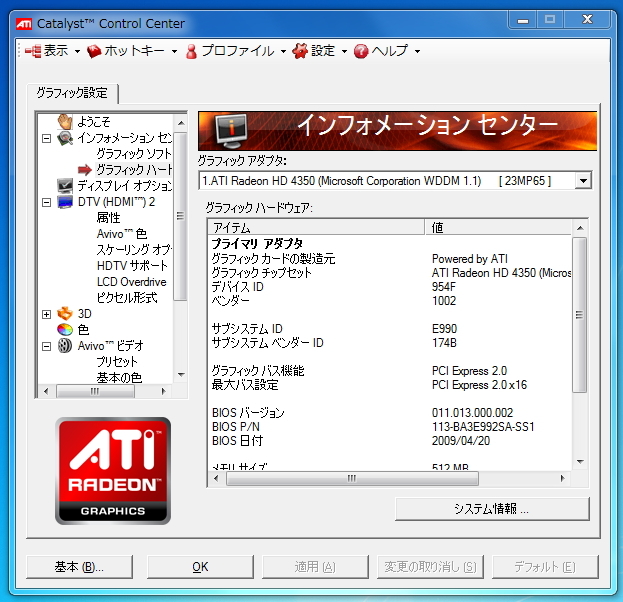
Task: Click the 色 color wheel icon
Action: click(x=65, y=329)
